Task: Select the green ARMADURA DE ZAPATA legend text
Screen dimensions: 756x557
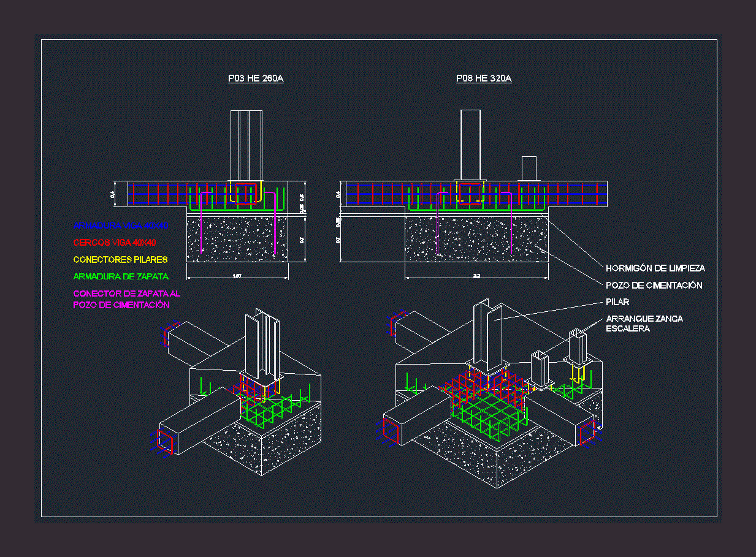Action: pyautogui.click(x=121, y=276)
